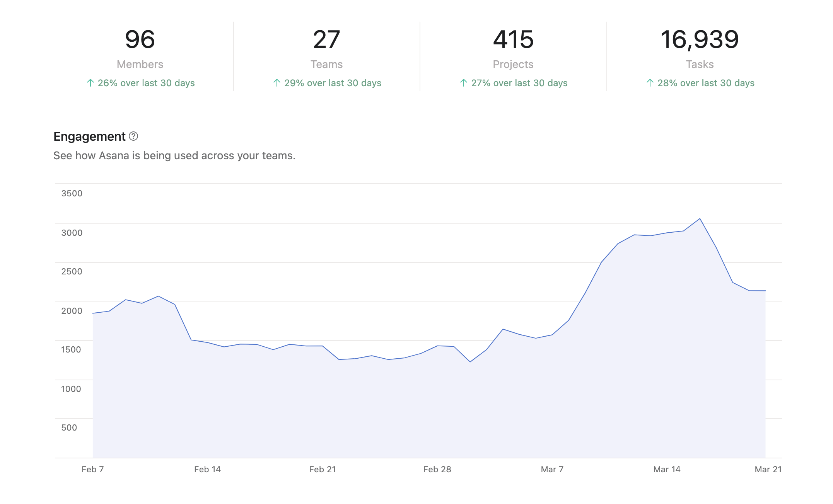
Task: Click the chart's highest peak after Mar 14
Action: tap(700, 219)
